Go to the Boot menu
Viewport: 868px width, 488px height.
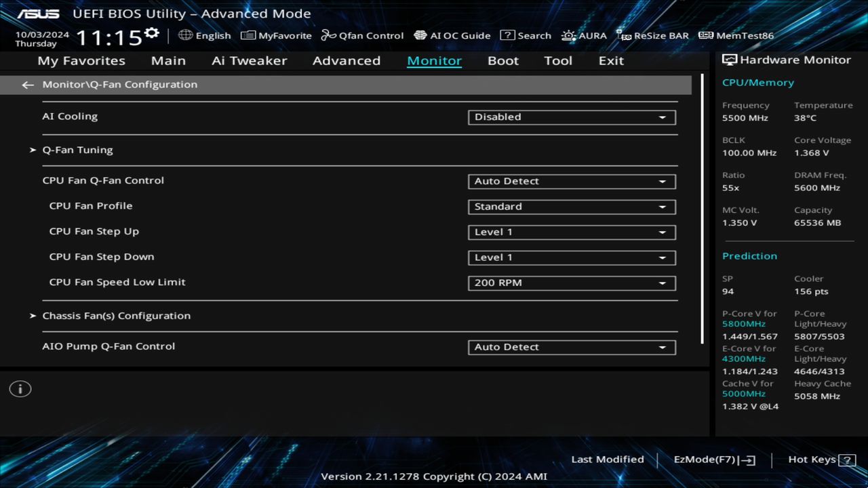(502, 60)
